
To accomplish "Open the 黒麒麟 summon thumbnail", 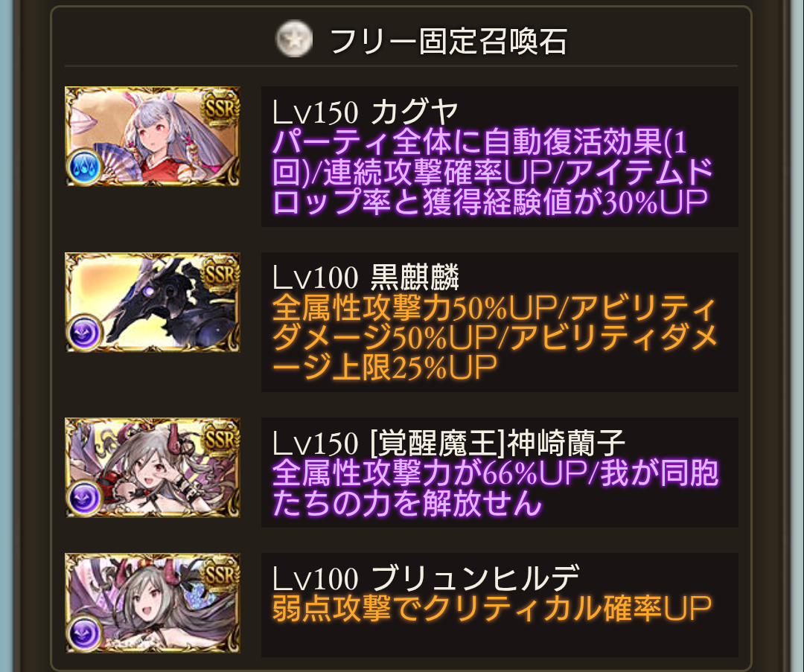I will tap(153, 302).
